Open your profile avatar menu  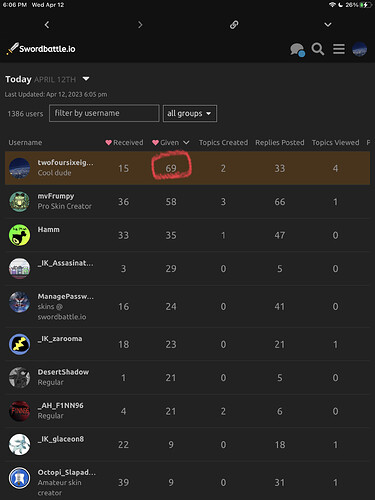(360, 49)
